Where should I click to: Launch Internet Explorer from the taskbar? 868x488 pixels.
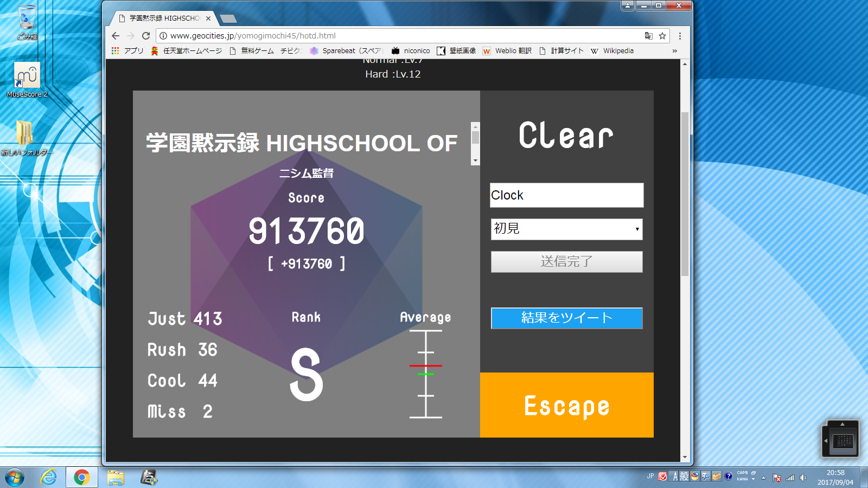coord(49,477)
